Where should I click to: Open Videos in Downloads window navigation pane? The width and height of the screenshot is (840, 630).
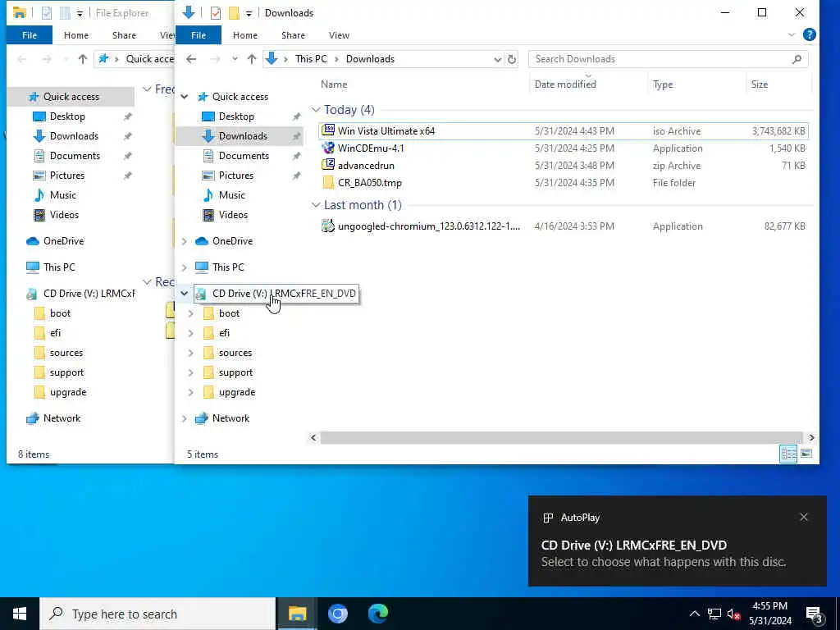233,215
